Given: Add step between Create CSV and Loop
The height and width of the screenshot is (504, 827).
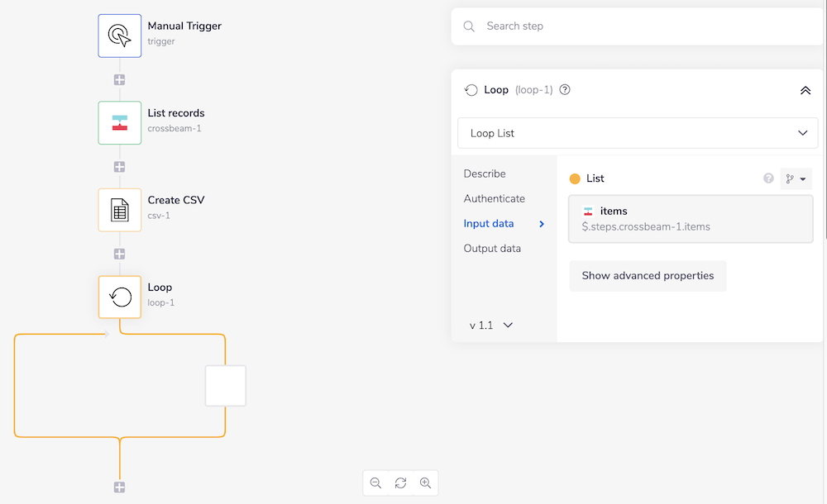Looking at the screenshot, I should pos(120,254).
